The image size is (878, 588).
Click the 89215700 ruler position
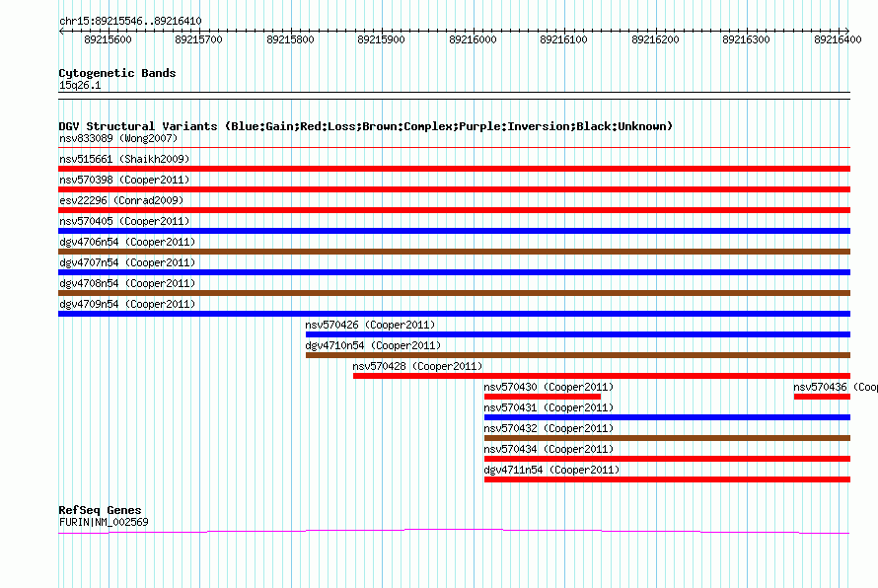click(198, 39)
